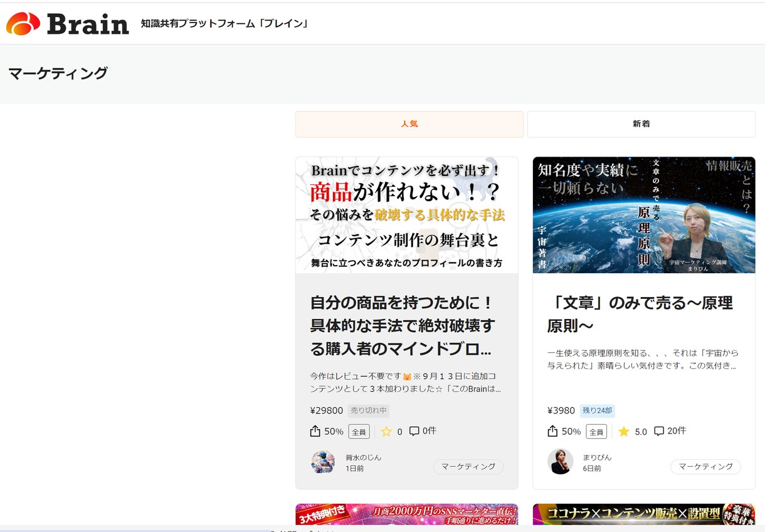
Task: Click the price ¥3980
Action: tap(561, 411)
